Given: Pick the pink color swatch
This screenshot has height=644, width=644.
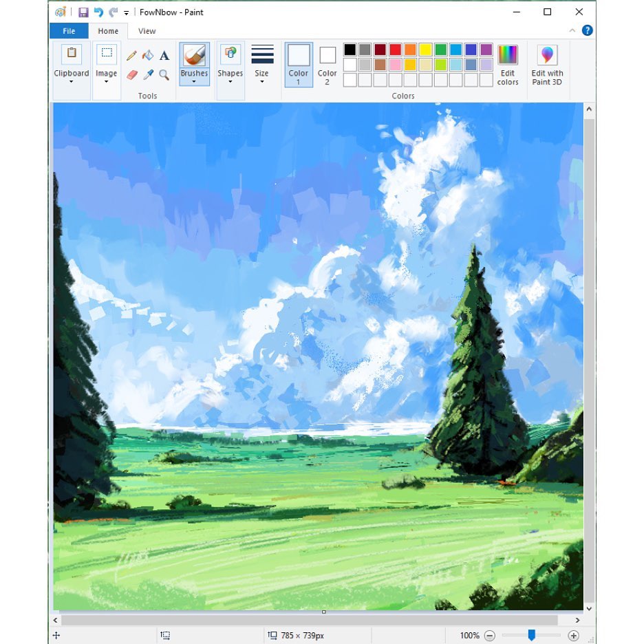Looking at the screenshot, I should [x=395, y=65].
